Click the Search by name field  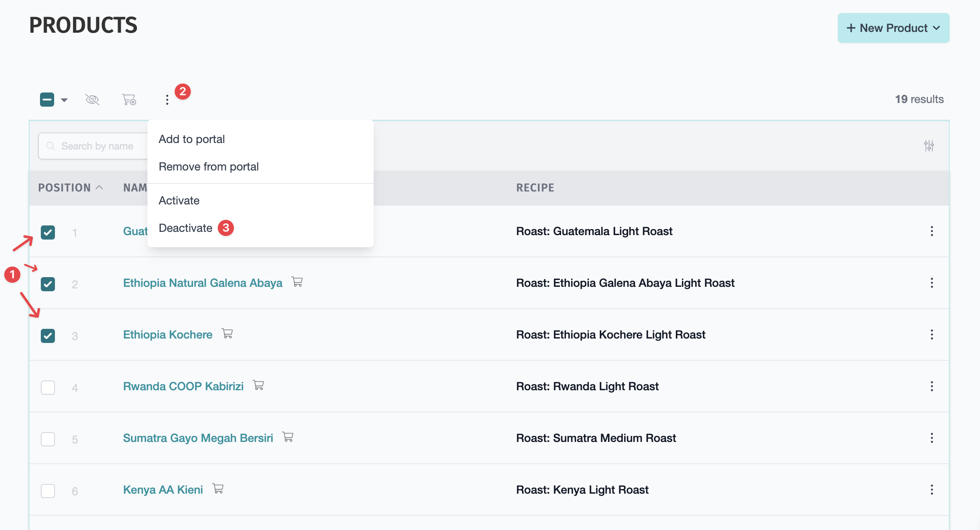pos(97,146)
